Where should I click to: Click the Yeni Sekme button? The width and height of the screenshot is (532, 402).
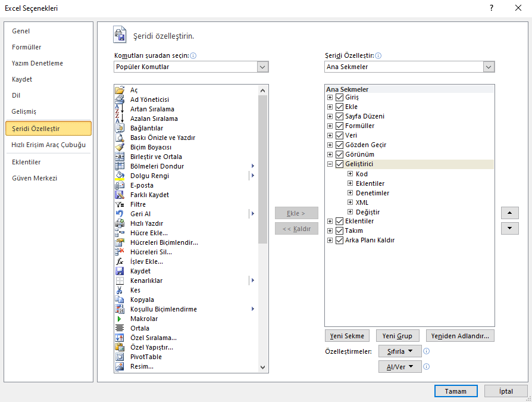[x=348, y=336]
